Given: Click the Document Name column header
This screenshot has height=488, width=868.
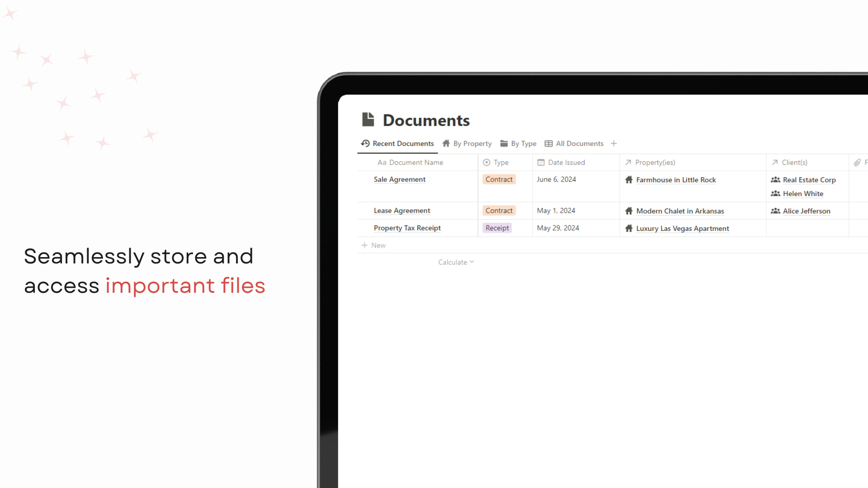Looking at the screenshot, I should (x=417, y=162).
